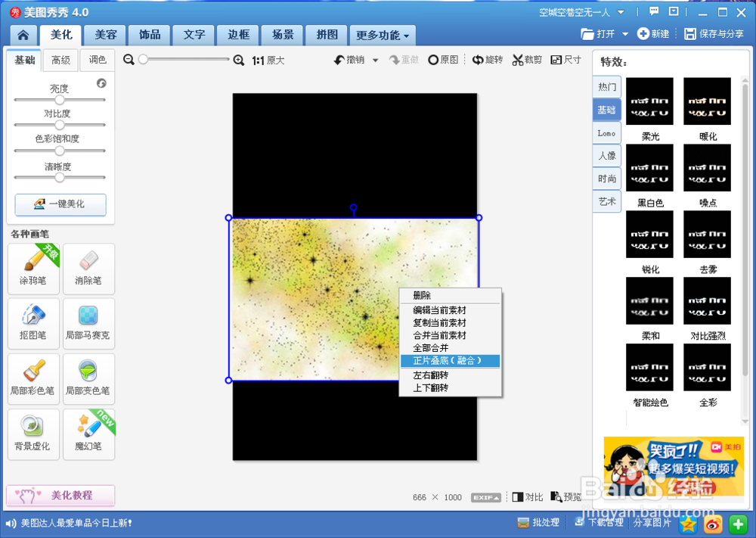Click 保存与分享 save and share

point(714,34)
